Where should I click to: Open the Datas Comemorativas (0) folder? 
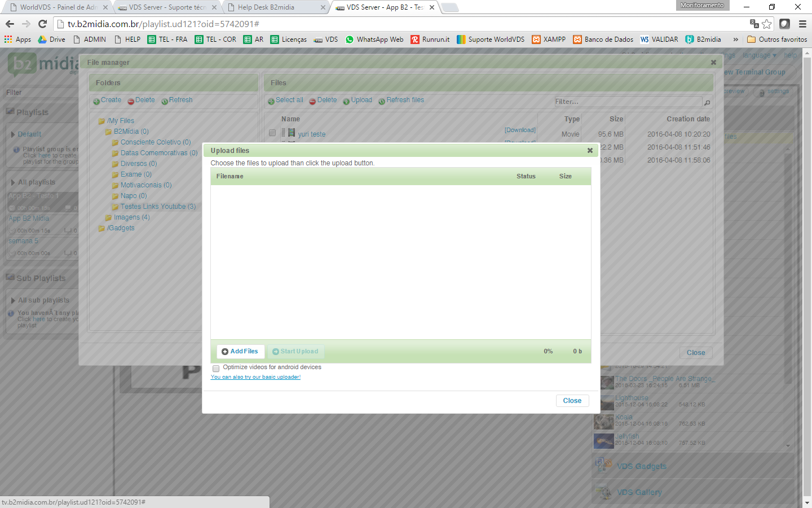pyautogui.click(x=155, y=153)
